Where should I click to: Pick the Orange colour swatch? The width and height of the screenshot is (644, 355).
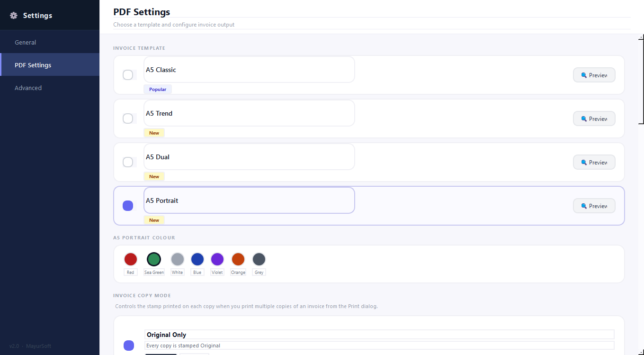click(x=238, y=259)
